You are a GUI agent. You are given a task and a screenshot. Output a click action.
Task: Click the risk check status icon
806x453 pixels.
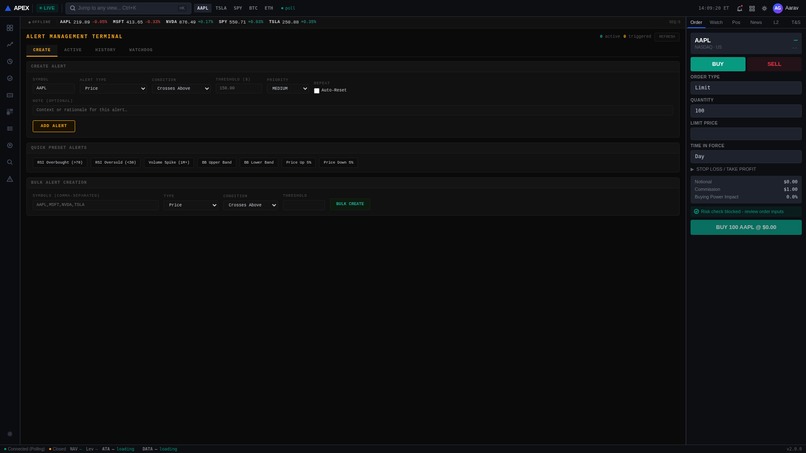(697, 211)
